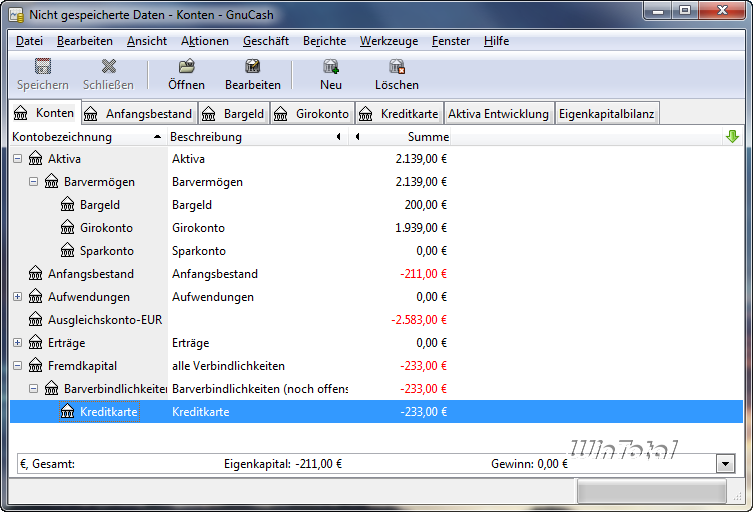The image size is (753, 512).
Task: Collapse the Barverbindlichkeiten account
Action: 33,389
